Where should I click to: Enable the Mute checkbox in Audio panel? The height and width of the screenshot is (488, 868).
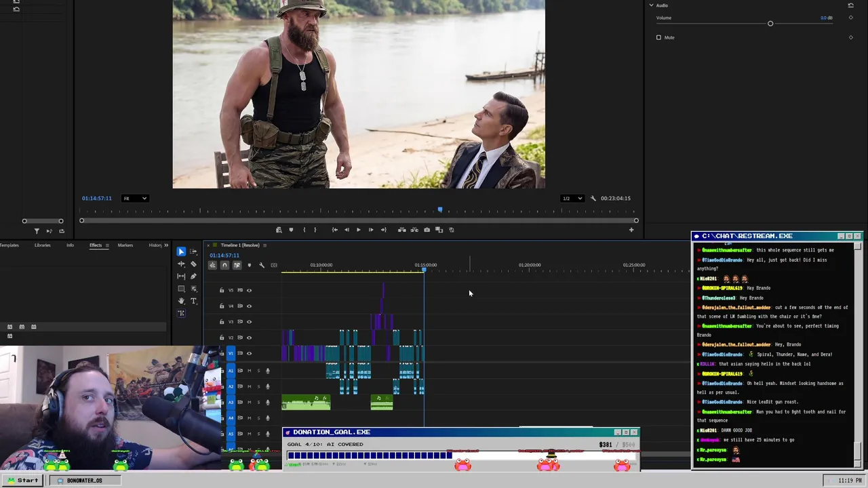(x=658, y=37)
